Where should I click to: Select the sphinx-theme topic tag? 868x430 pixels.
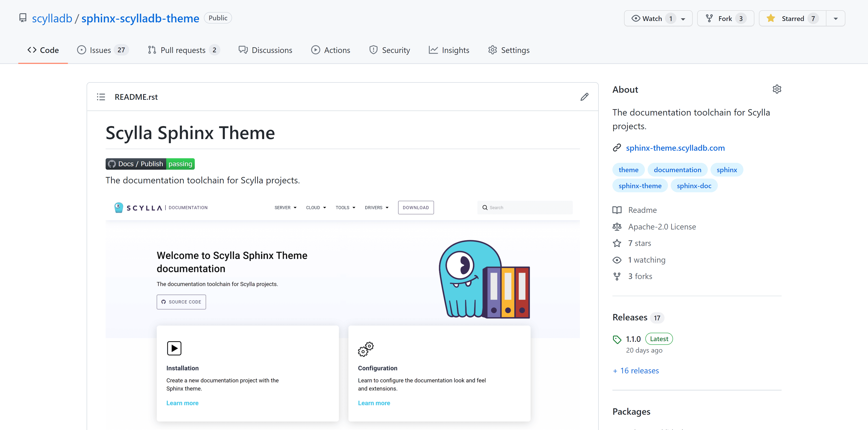coord(640,186)
